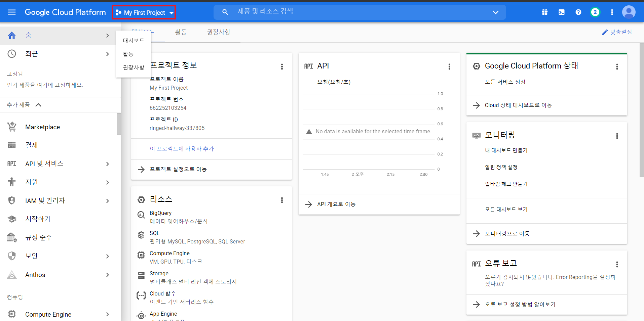This screenshot has width=644, height=321.
Task: Open the help question mark icon
Action: tap(578, 12)
